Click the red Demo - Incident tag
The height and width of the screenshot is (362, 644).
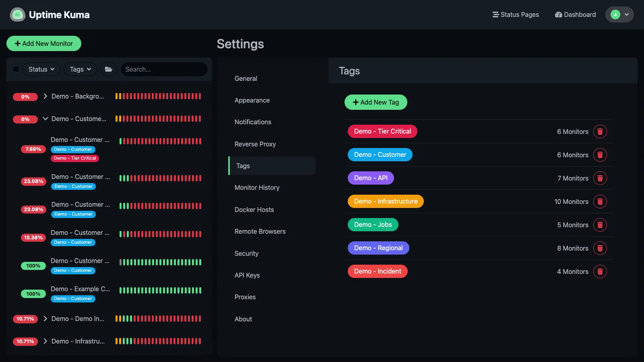378,271
